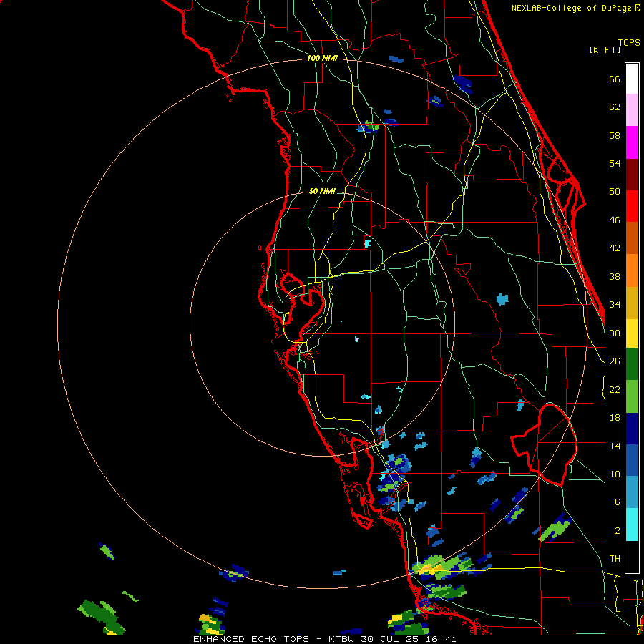Pick the light pink color bar swatch
Viewport: 644px width, 644px height.
pyautogui.click(x=632, y=110)
